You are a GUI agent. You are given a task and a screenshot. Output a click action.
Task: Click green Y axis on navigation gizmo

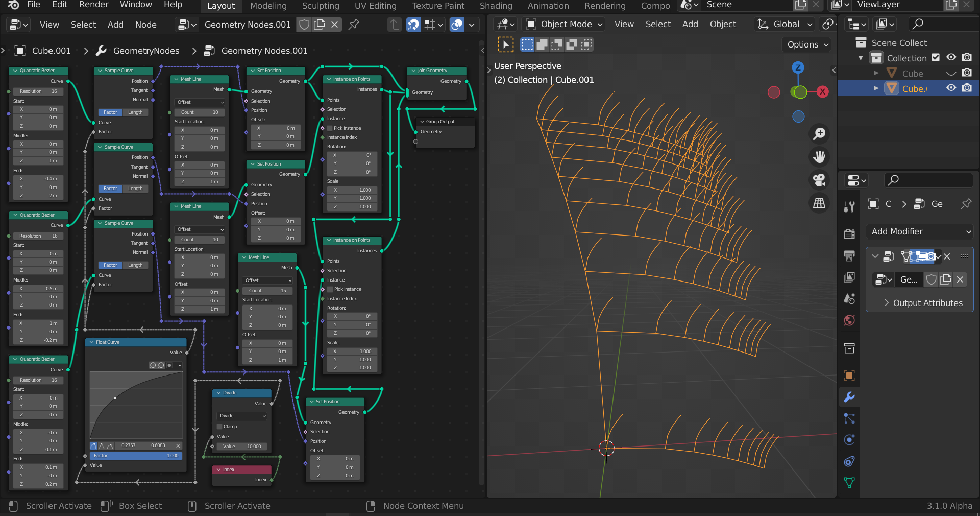[800, 92]
